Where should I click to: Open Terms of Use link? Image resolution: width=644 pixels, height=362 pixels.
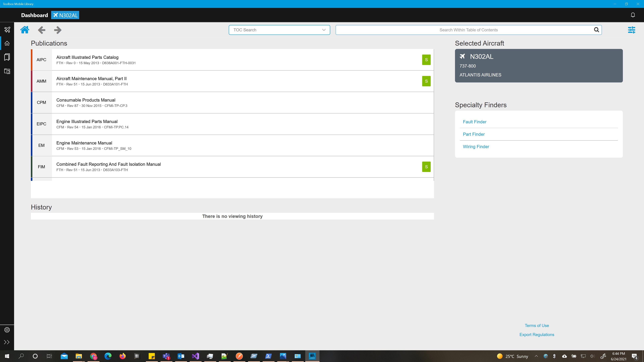[536, 325]
